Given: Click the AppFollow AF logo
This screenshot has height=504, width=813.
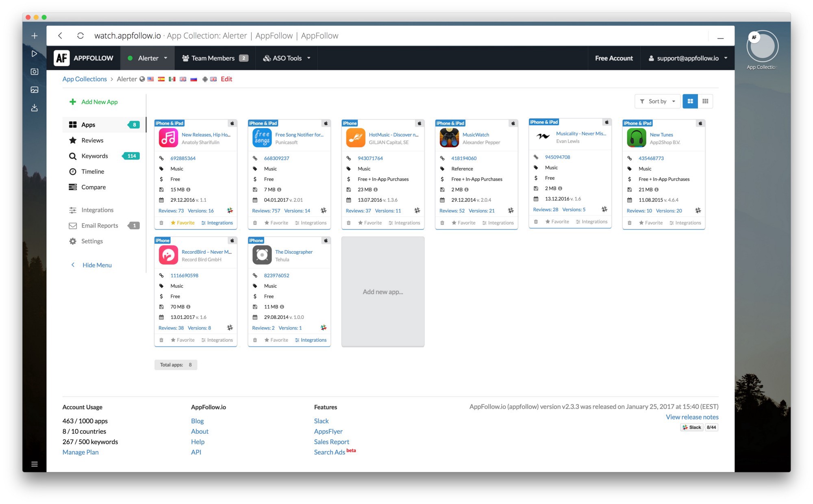Looking at the screenshot, I should pyautogui.click(x=62, y=58).
